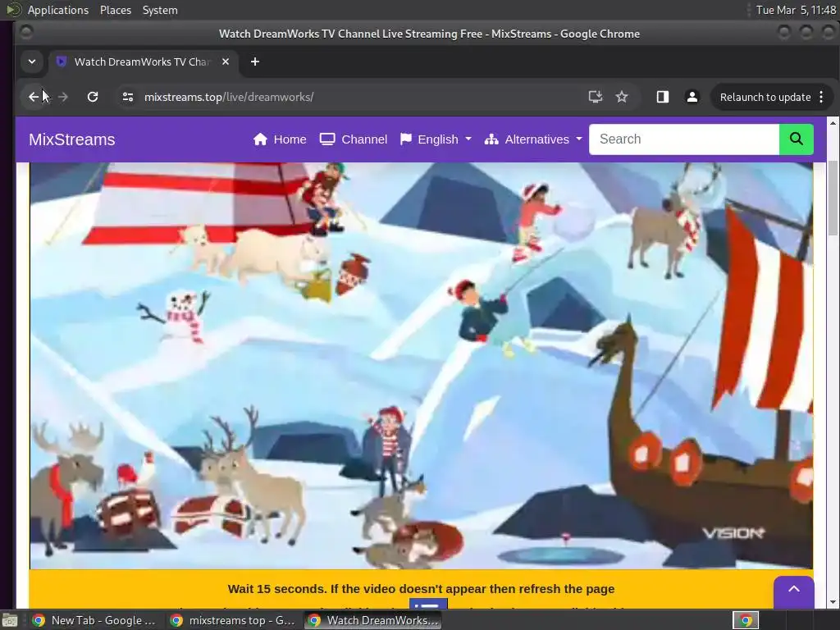Switch to New Tab - Google taskbar window
840x630 pixels.
coord(94,620)
